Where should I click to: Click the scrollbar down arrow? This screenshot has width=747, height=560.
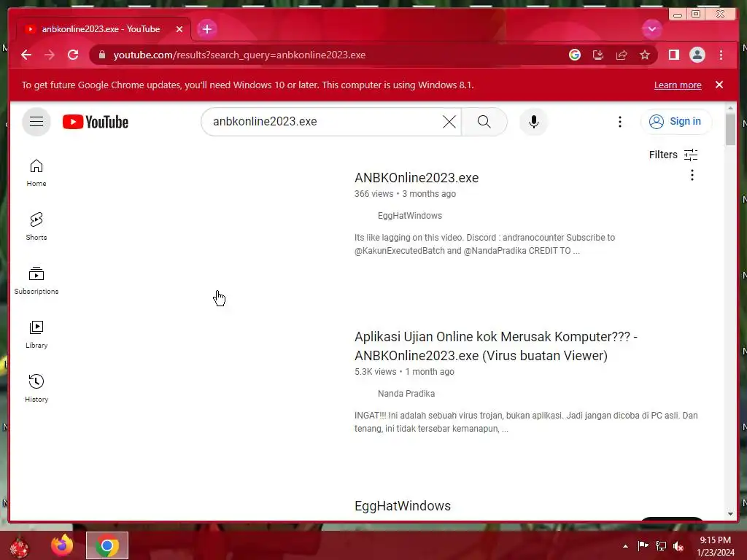click(730, 514)
